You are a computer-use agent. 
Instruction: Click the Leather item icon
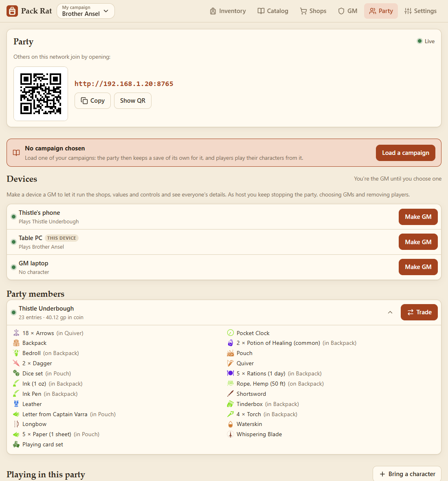(16, 404)
